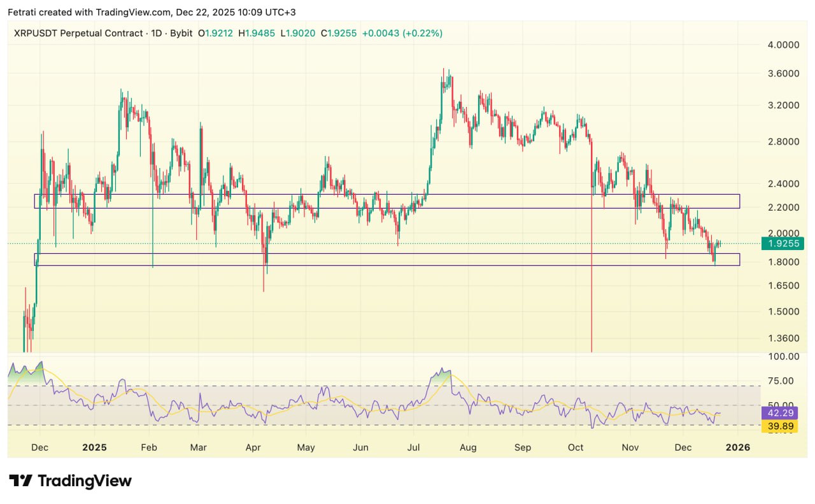Click the TradingView wordmark text at the bottom
Screen dimensions: 815x504
[84, 481]
